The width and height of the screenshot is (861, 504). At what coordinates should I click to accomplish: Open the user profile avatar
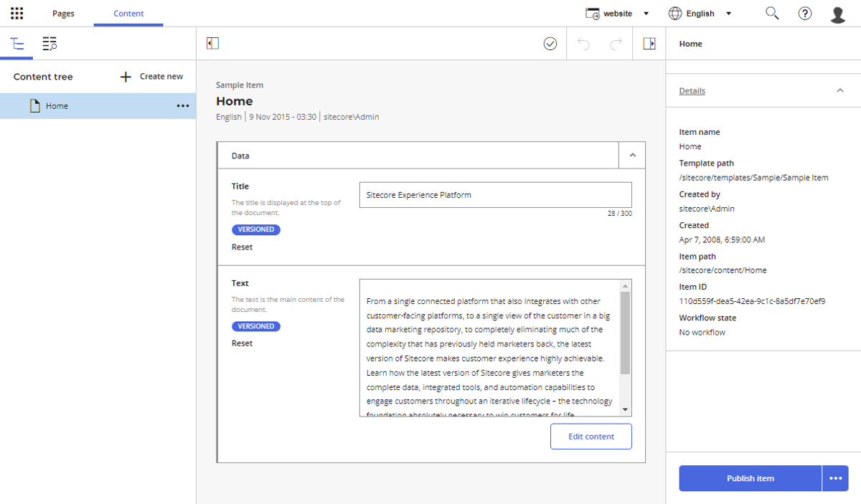pyautogui.click(x=837, y=14)
